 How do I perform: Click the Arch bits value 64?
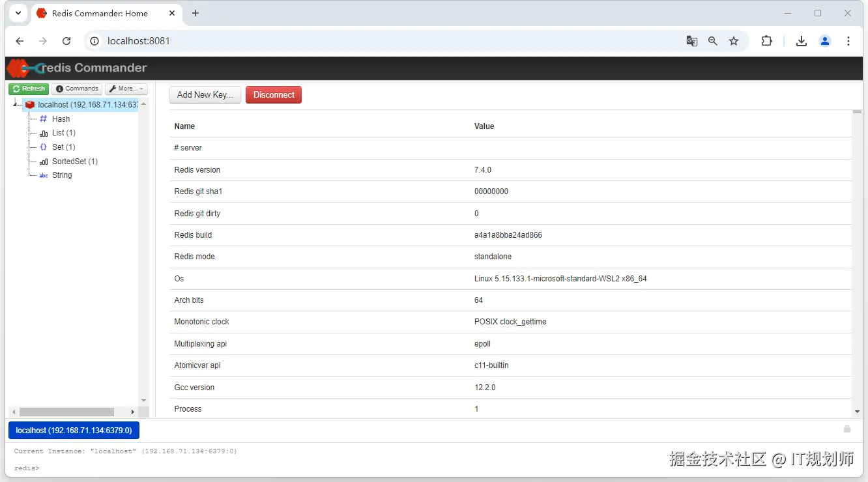(478, 300)
